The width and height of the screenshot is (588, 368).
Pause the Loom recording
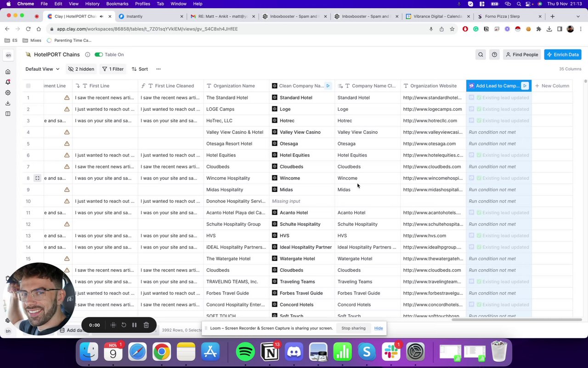(x=135, y=325)
